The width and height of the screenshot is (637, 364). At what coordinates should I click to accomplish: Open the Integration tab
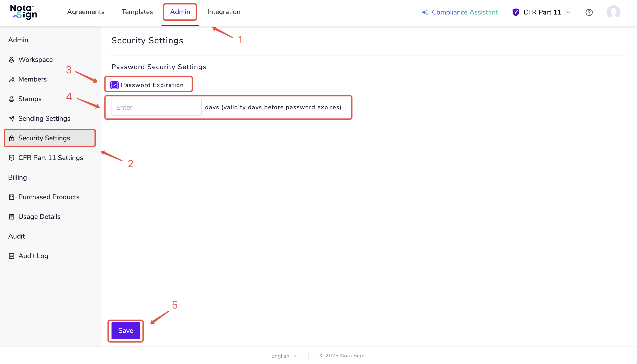click(x=224, y=12)
